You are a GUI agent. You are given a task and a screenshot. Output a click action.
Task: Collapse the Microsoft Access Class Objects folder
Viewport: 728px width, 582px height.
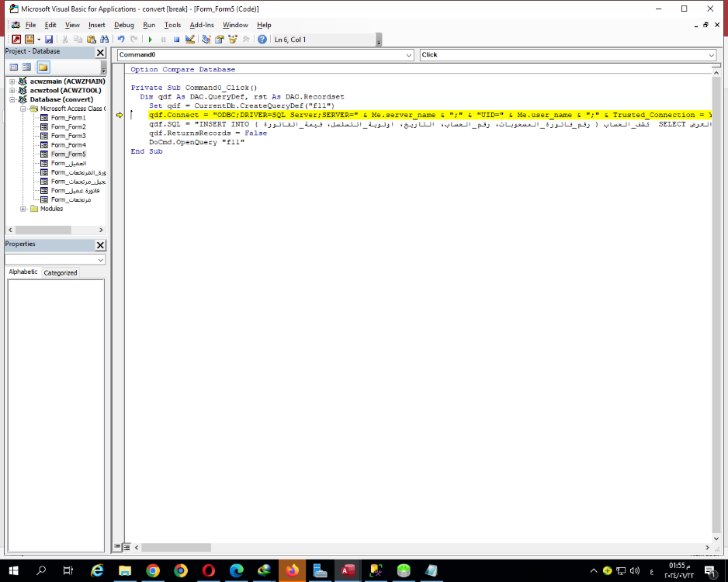[23, 109]
